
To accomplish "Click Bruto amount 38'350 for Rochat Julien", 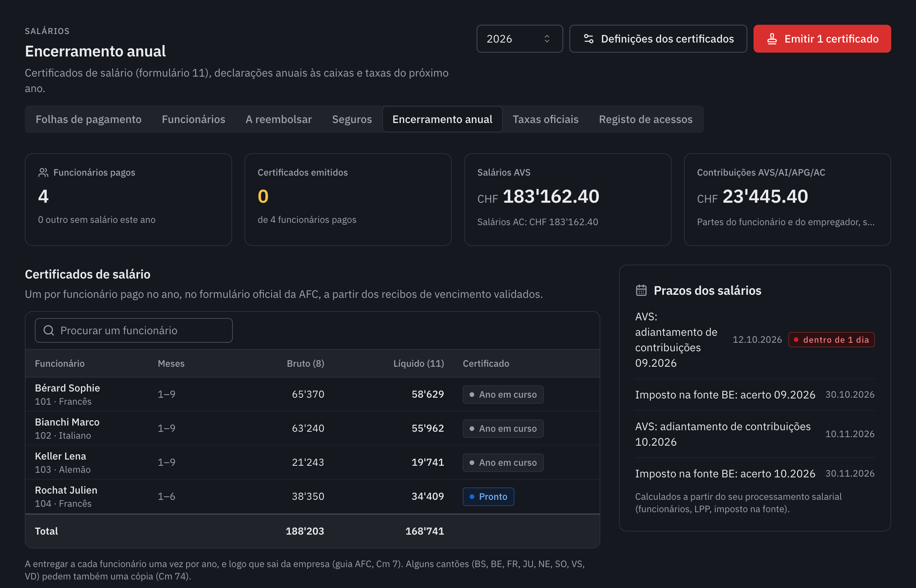I will coord(308,496).
